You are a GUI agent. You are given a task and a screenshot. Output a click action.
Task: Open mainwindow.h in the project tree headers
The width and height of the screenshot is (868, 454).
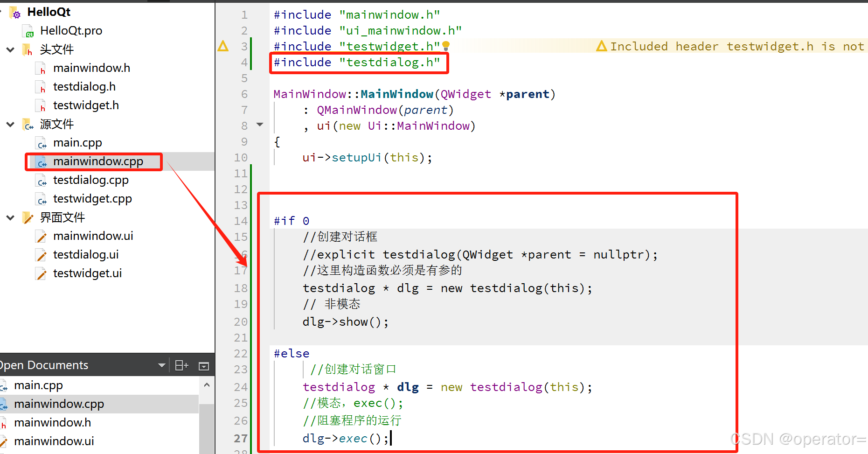91,68
